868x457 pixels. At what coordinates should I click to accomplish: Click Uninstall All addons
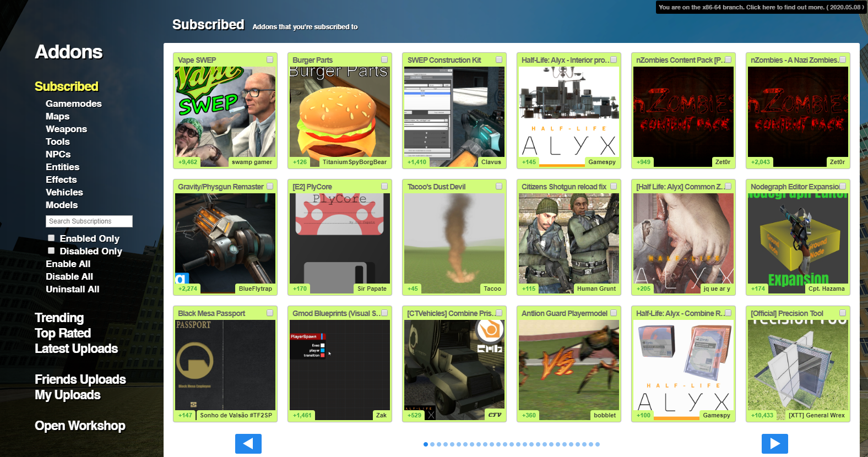coord(73,289)
